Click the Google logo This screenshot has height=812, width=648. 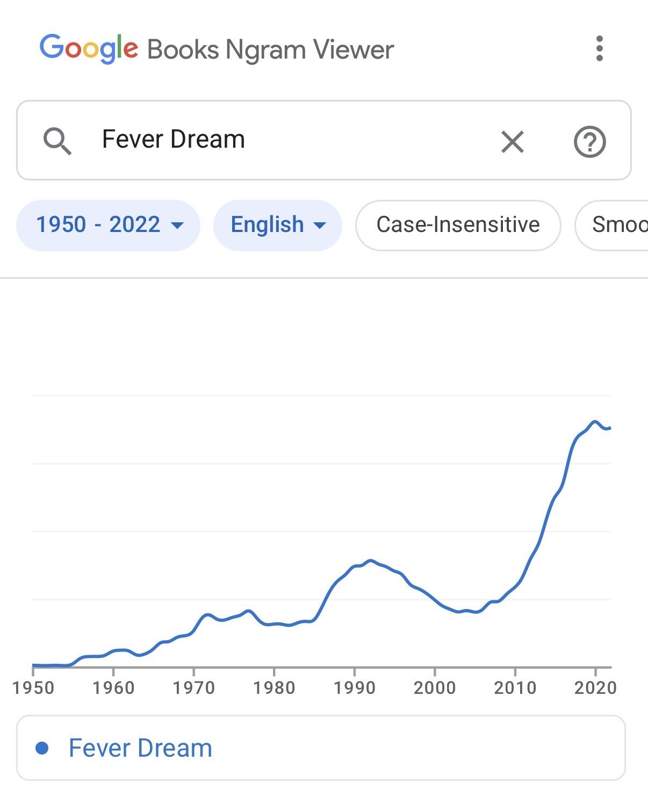click(89, 49)
